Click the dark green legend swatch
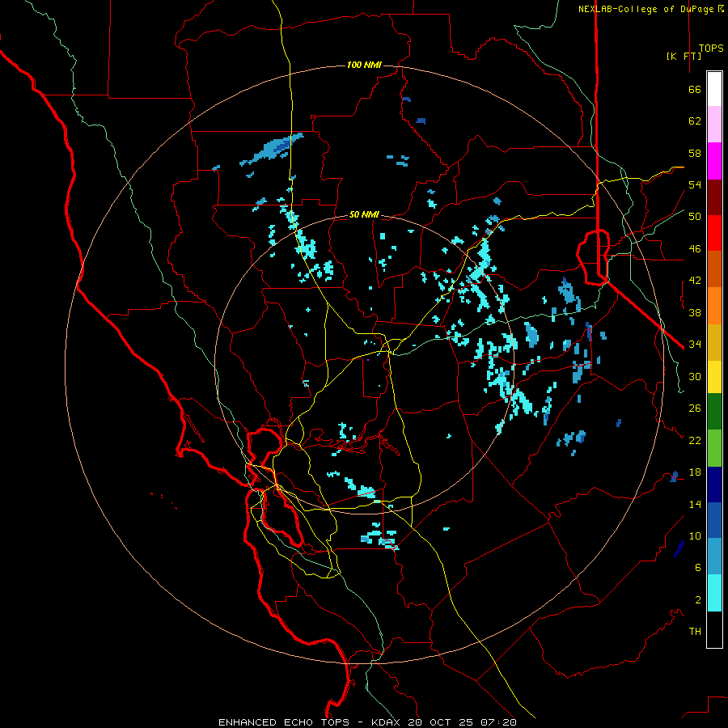Image resolution: width=728 pixels, height=728 pixels. tap(714, 412)
